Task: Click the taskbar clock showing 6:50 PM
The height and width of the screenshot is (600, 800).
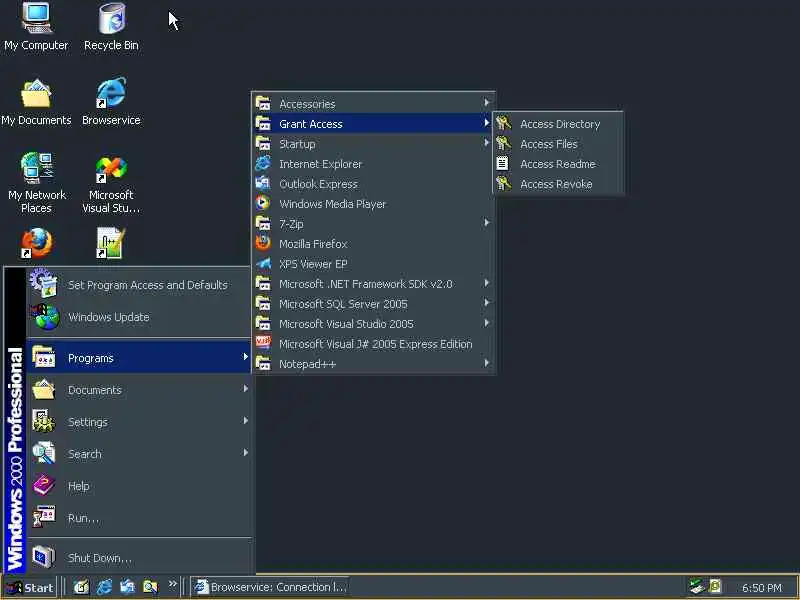Action: (x=762, y=588)
